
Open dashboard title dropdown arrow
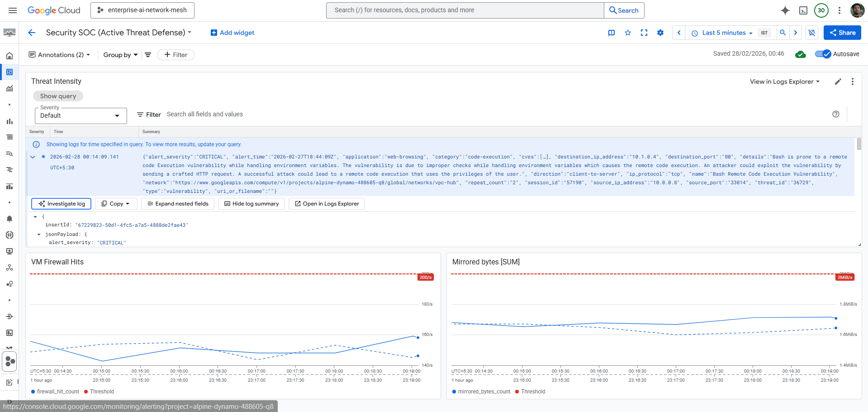click(x=190, y=32)
